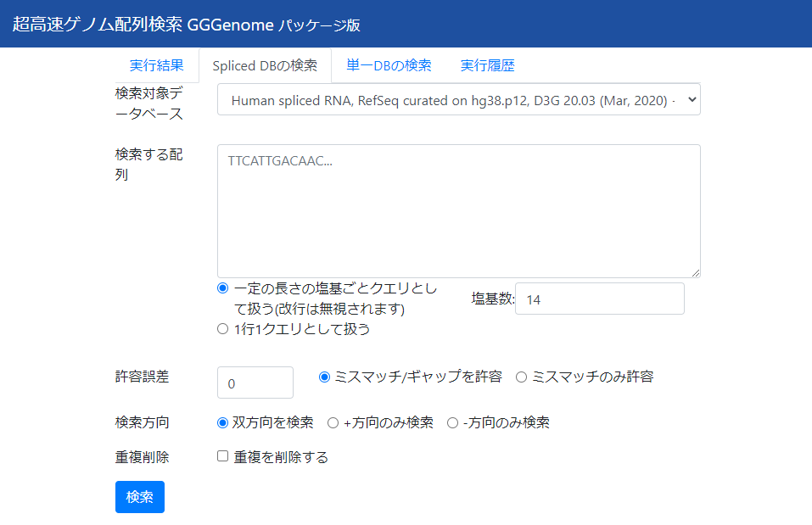Choose +方向のみ検索 search direction
The image size is (812, 525).
[x=333, y=422]
